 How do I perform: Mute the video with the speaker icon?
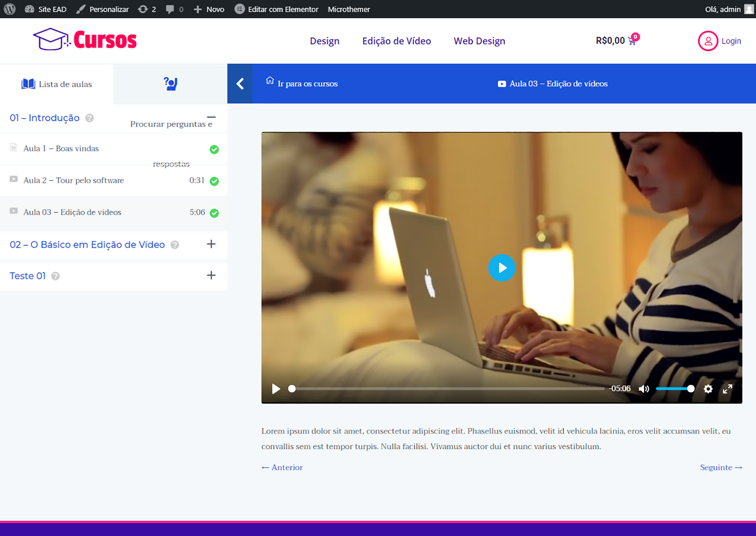tap(644, 389)
